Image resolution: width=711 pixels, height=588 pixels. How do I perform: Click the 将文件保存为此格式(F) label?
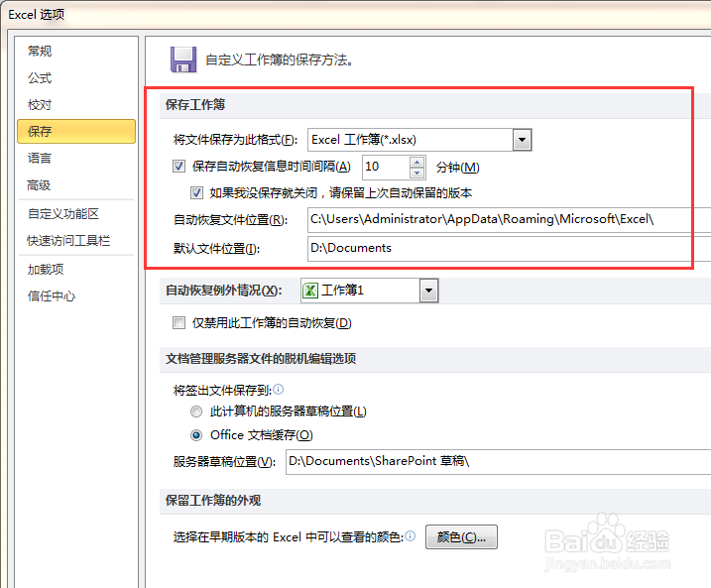click(235, 140)
